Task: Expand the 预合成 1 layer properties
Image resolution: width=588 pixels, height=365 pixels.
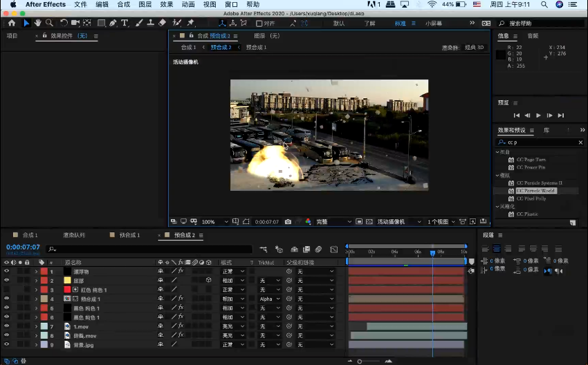Action: [x=36, y=299]
